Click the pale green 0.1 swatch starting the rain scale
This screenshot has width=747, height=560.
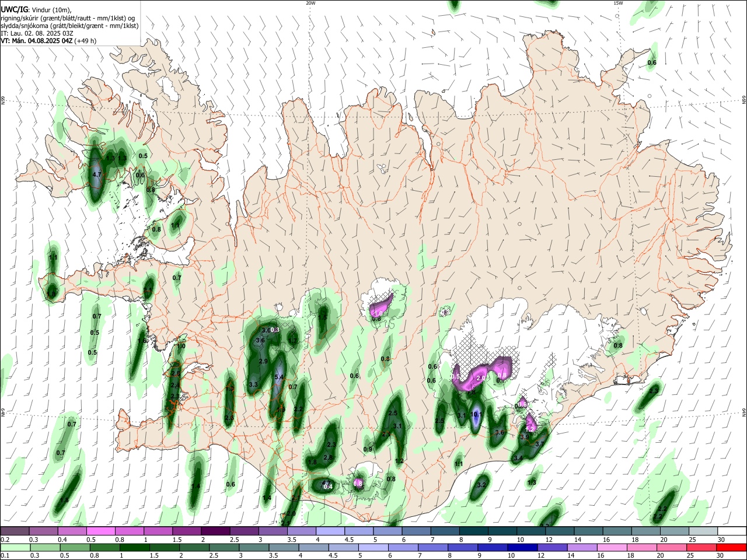click(15, 547)
